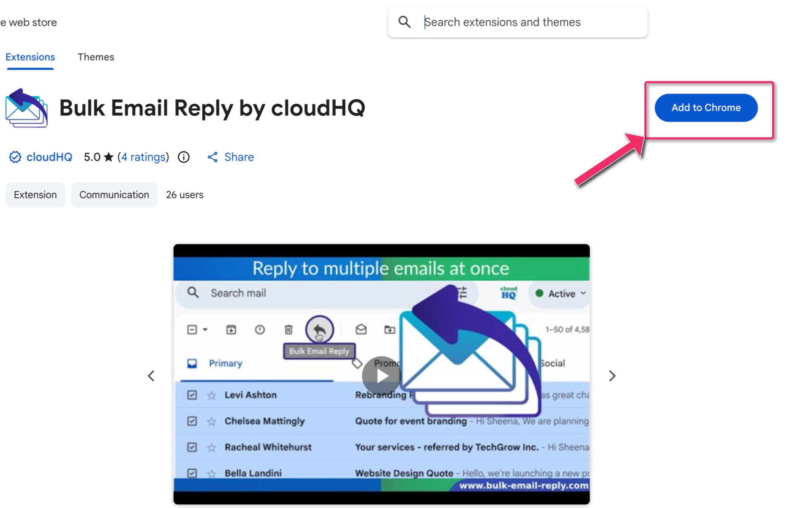Go to the previous screenshot arrow

151,376
